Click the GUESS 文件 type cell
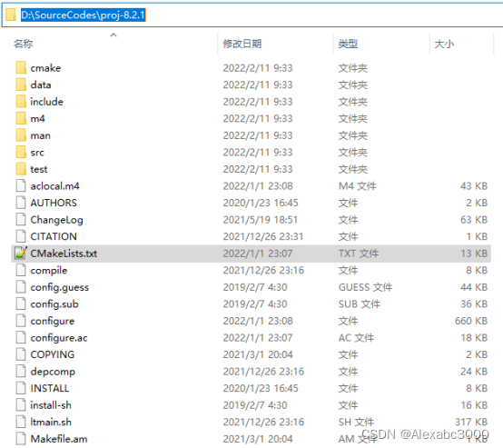This screenshot has width=503, height=448. (365, 287)
